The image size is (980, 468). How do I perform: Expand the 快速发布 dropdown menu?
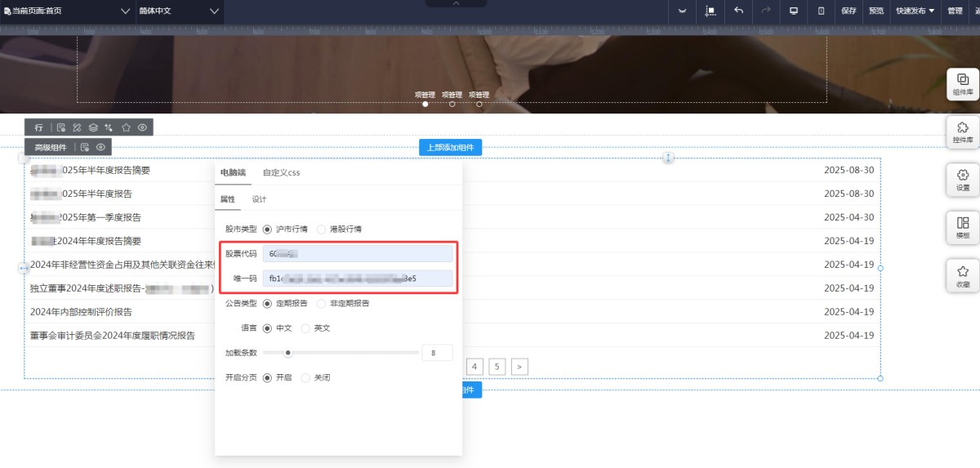click(x=915, y=11)
